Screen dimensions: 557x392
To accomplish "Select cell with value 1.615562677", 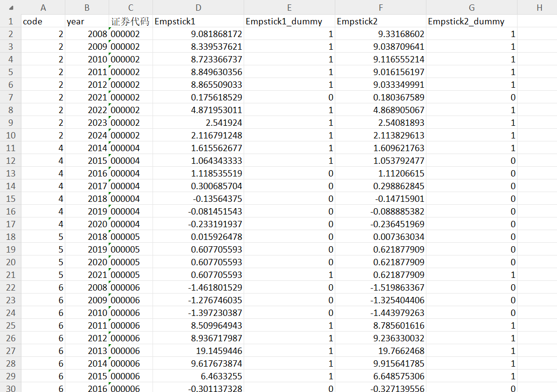I will click(198, 148).
